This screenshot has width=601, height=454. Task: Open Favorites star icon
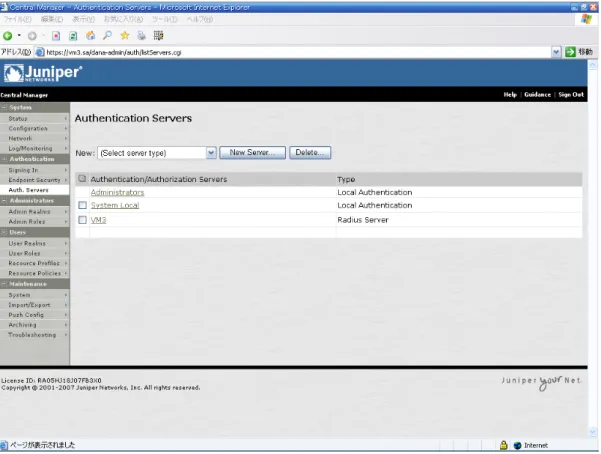pos(125,36)
